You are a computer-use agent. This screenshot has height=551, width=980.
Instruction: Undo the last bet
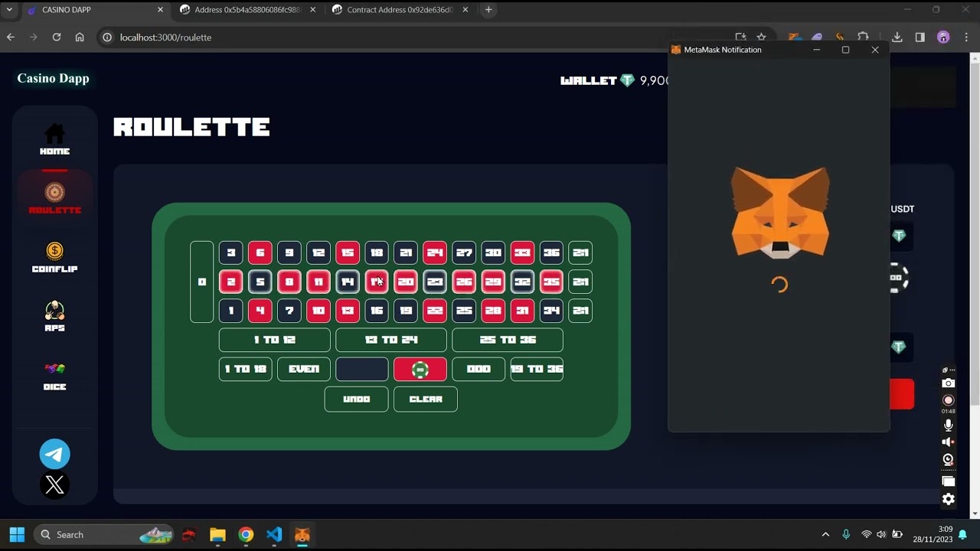point(357,399)
